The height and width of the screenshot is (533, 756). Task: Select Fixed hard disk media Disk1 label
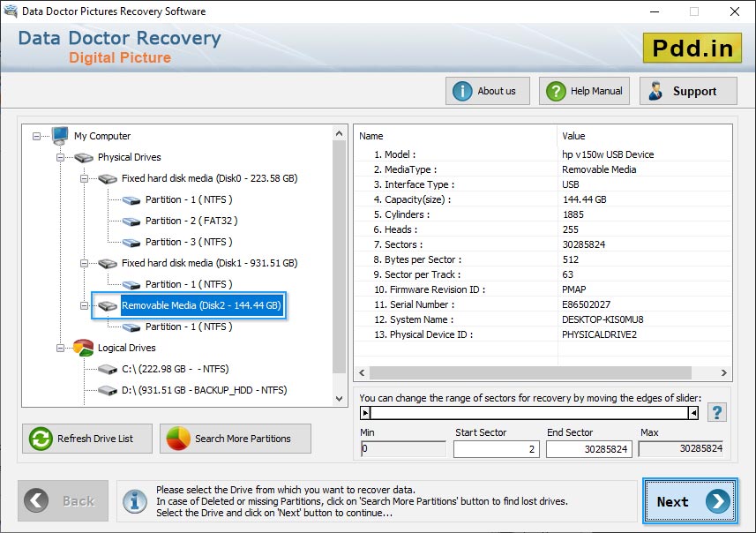pyautogui.click(x=209, y=263)
